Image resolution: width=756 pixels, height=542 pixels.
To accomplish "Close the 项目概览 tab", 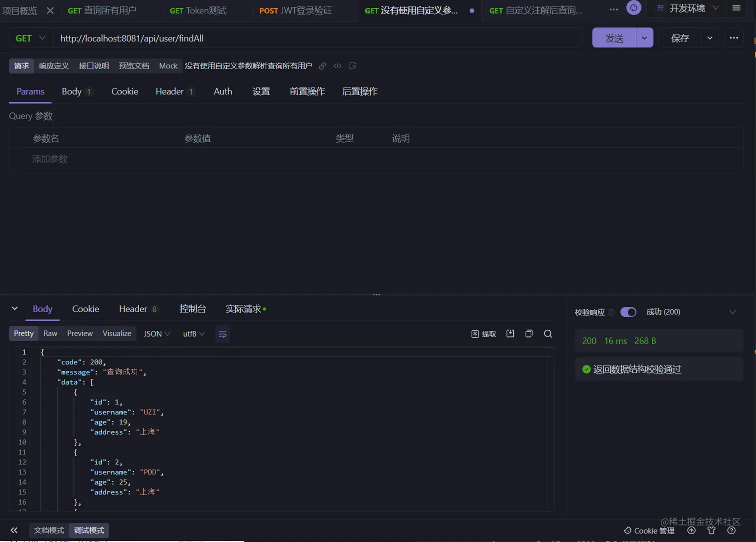I will (x=50, y=10).
